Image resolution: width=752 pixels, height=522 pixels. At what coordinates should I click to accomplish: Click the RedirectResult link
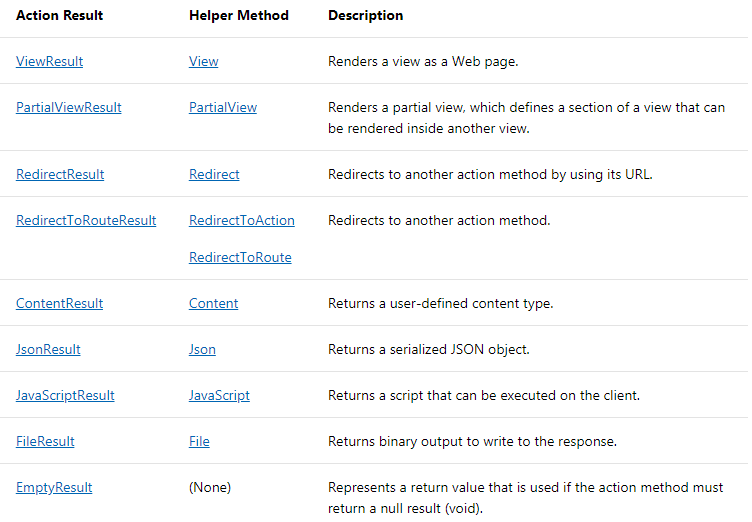pyautogui.click(x=60, y=174)
